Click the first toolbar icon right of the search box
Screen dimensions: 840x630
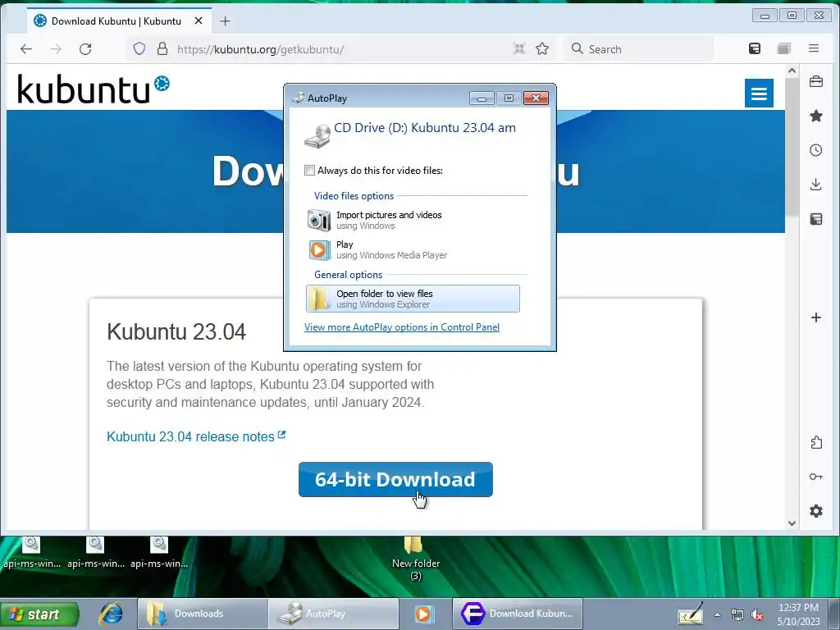pyautogui.click(x=755, y=48)
